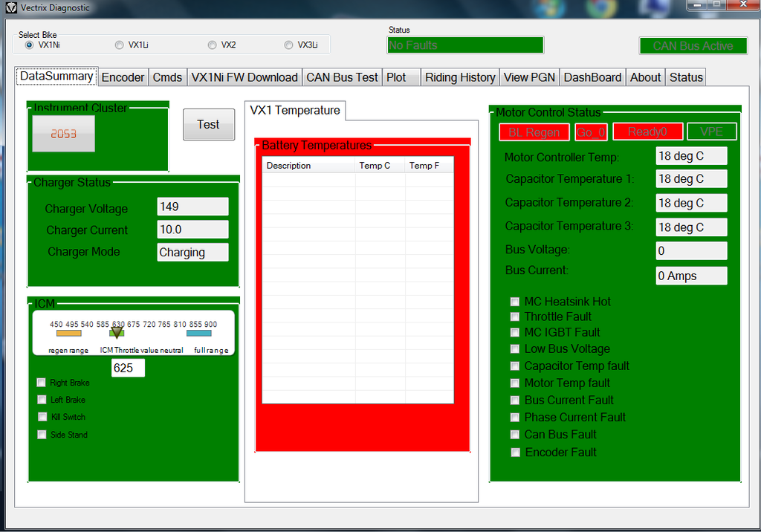
Task: Go to the Status tab
Action: [x=686, y=78]
